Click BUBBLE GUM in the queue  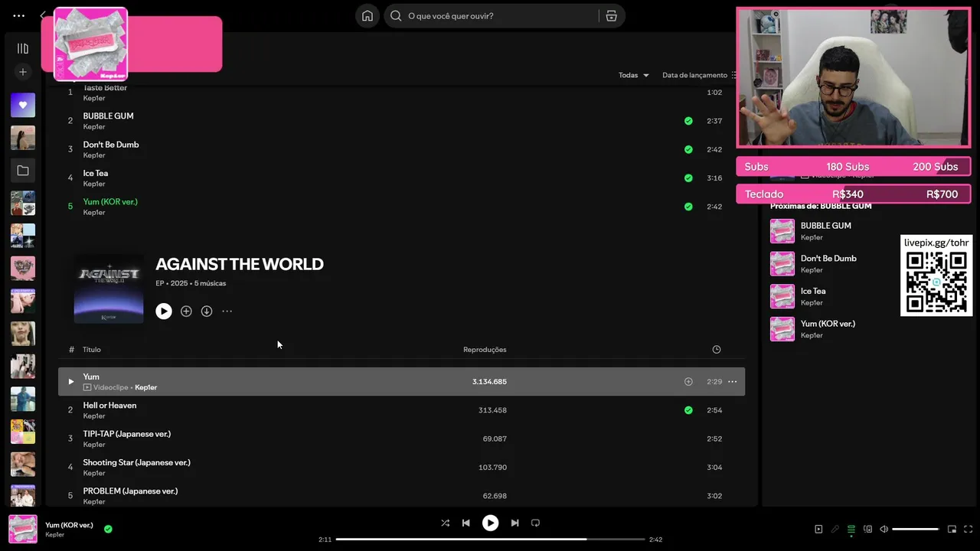[x=826, y=226]
